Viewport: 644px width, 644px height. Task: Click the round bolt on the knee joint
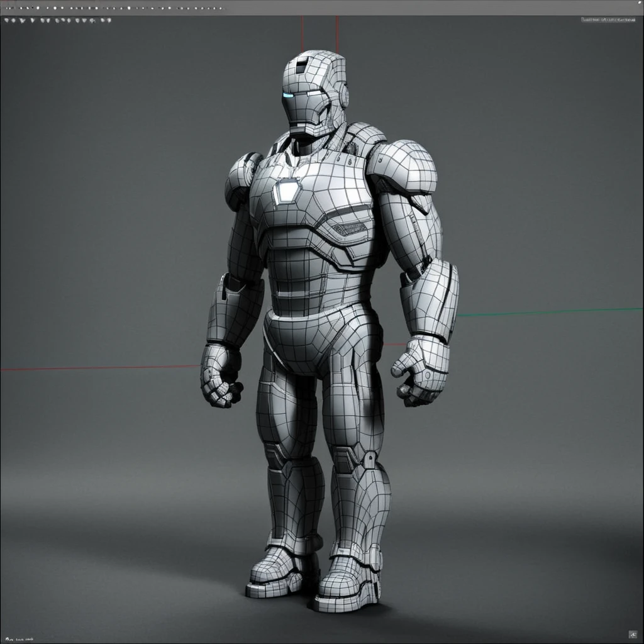pyautogui.click(x=370, y=457)
